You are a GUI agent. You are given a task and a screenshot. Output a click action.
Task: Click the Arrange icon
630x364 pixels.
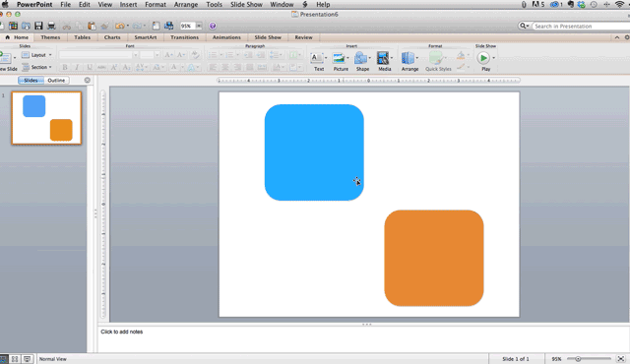pos(408,58)
